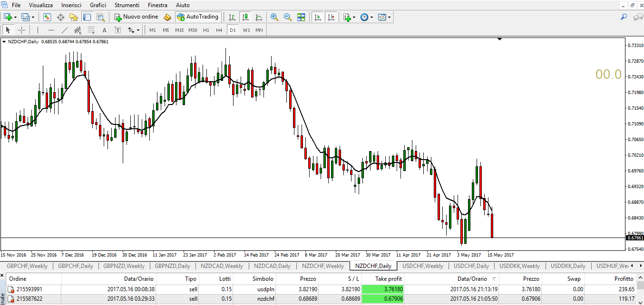Set timeframe to H1
The width and height of the screenshot is (644, 305).
pyautogui.click(x=206, y=30)
